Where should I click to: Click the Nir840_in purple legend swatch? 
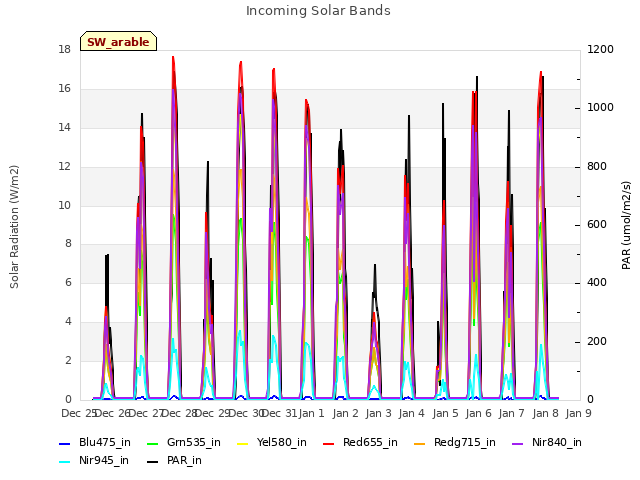tap(518, 444)
